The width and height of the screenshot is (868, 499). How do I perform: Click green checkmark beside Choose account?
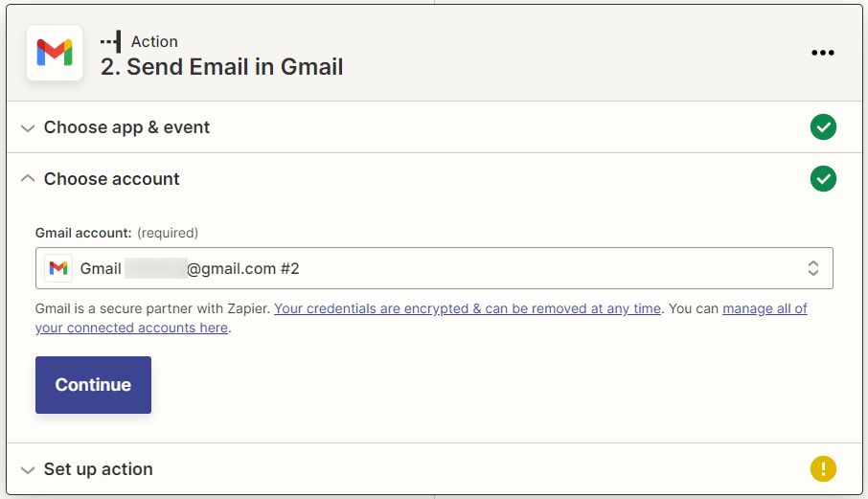pos(823,179)
